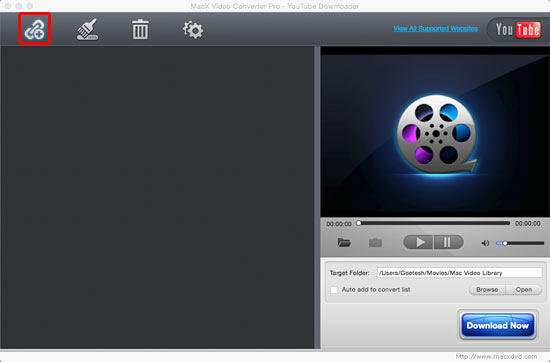Click the video playback progress bar

pos(433,223)
